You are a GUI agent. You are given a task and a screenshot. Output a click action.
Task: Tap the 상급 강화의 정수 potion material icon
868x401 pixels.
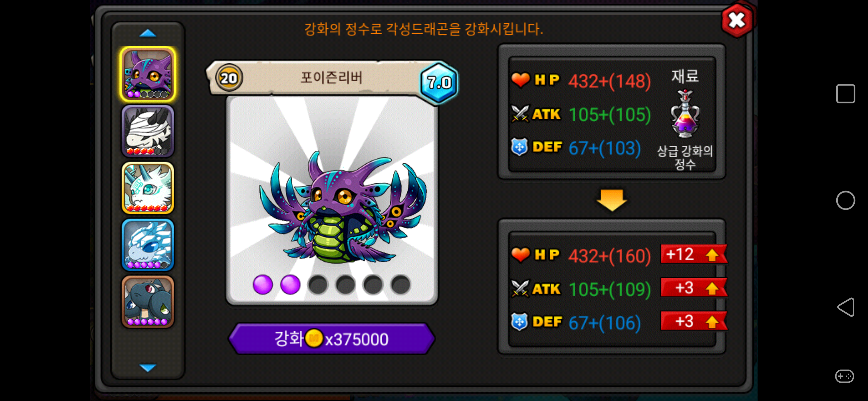tap(685, 114)
